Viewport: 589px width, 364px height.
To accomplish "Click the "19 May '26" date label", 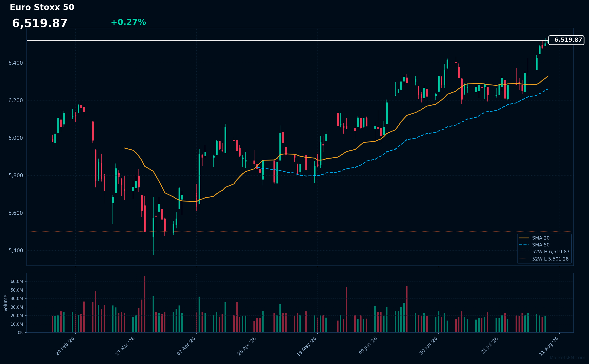I will [307, 346].
